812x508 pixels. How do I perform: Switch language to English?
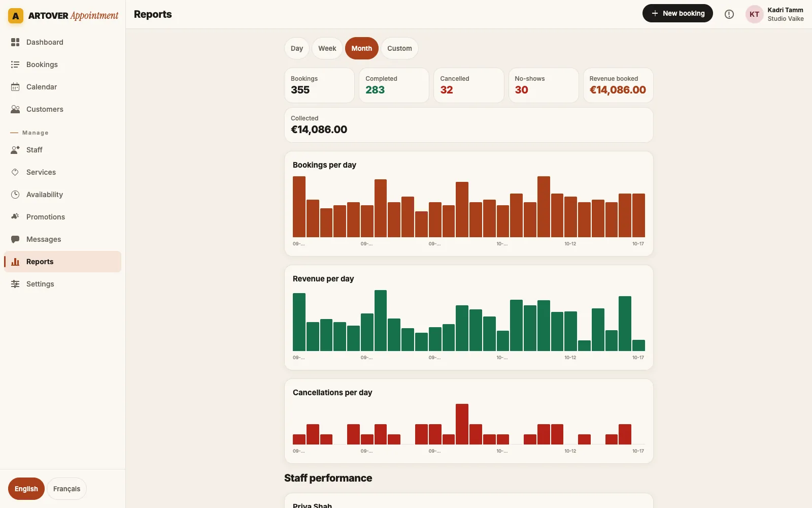click(x=26, y=489)
